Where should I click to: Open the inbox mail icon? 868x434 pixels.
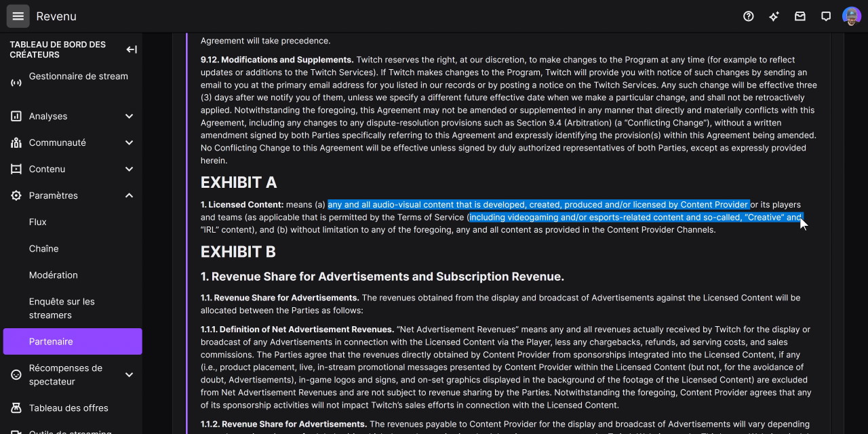[800, 16]
